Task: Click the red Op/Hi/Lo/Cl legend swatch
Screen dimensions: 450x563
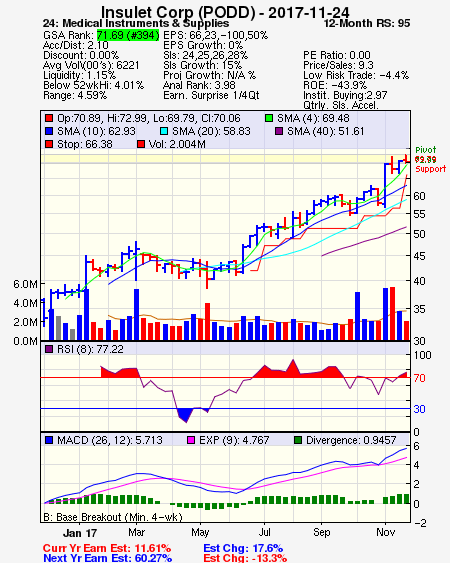Action: point(49,118)
